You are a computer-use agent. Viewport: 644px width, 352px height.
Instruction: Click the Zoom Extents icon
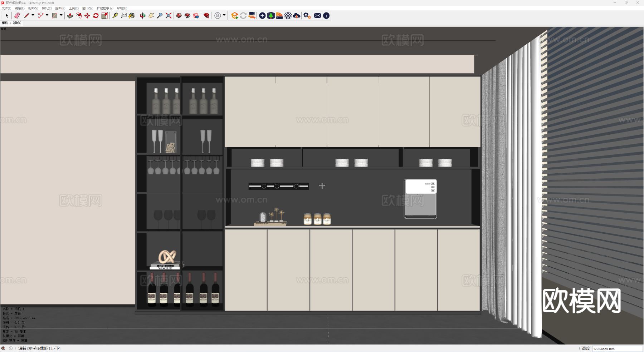click(x=169, y=15)
